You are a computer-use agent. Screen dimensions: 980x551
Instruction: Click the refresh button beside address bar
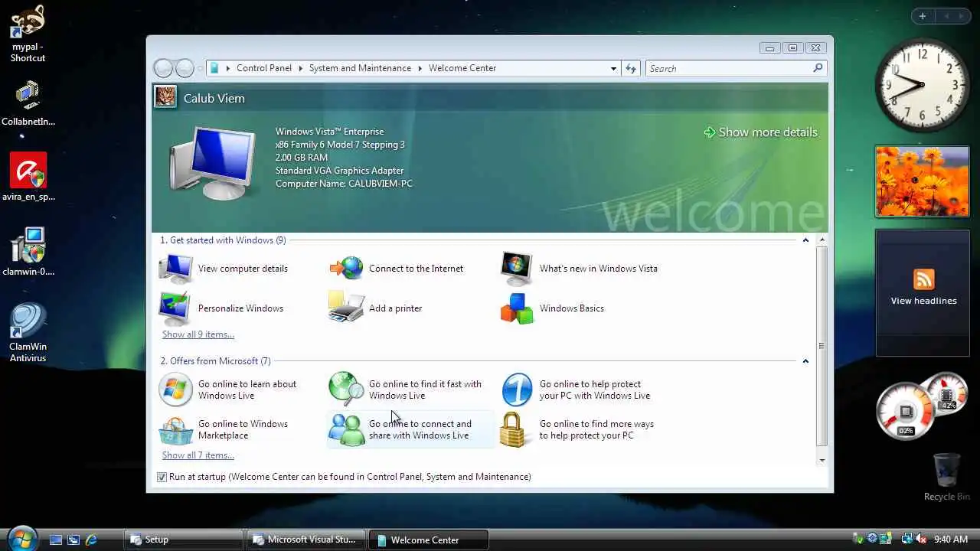631,68
